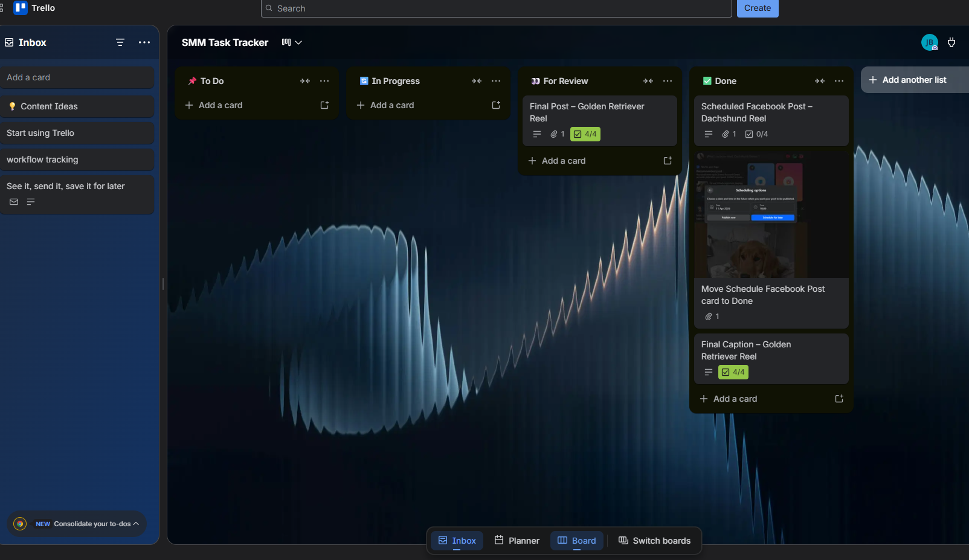The width and height of the screenshot is (969, 560).
Task: Click the scheduling screenshot cover thumbnail
Action: click(771, 214)
